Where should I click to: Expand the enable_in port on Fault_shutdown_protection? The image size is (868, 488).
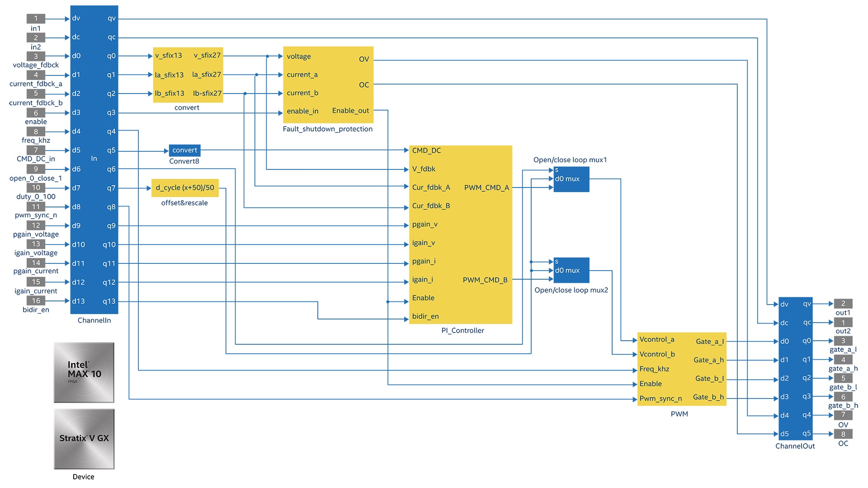coord(302,111)
